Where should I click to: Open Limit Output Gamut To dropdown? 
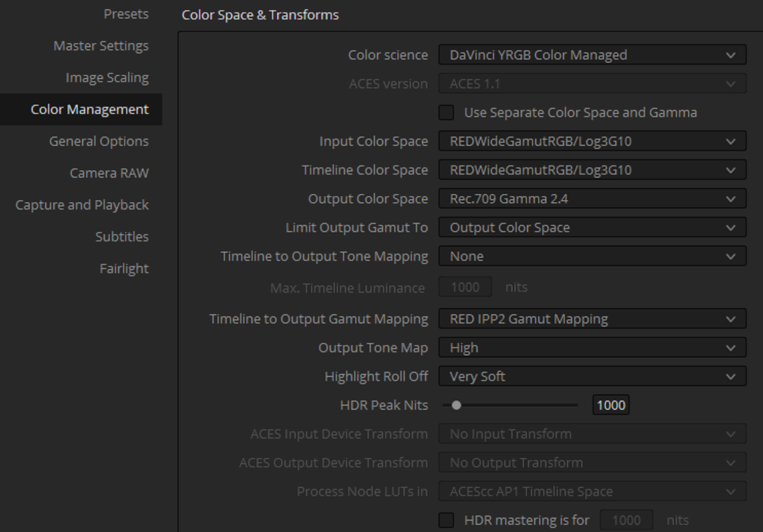(592, 227)
